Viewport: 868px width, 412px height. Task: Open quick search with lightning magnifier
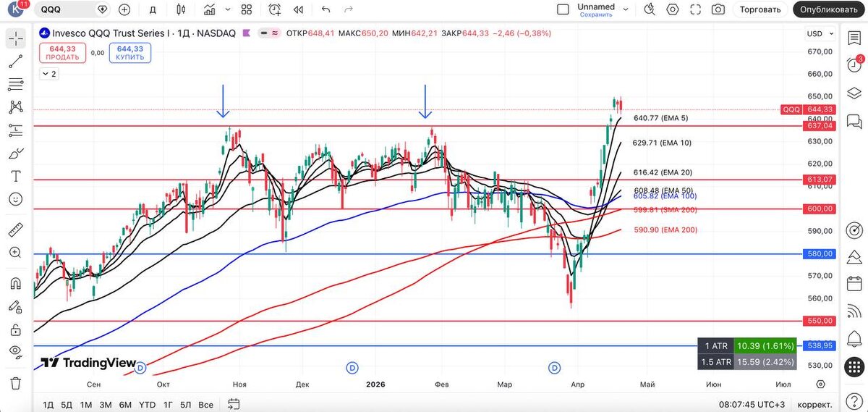(650, 9)
